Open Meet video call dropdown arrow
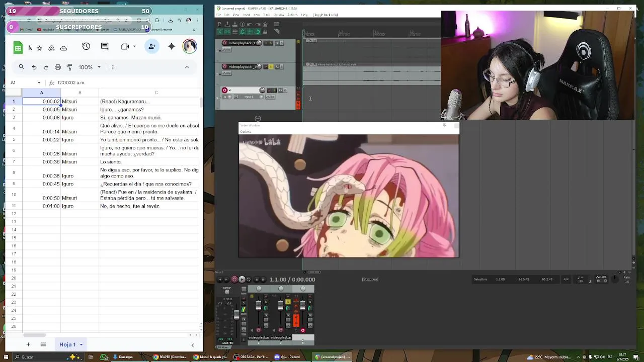Screen dimensions: 644x362 (x=134, y=46)
